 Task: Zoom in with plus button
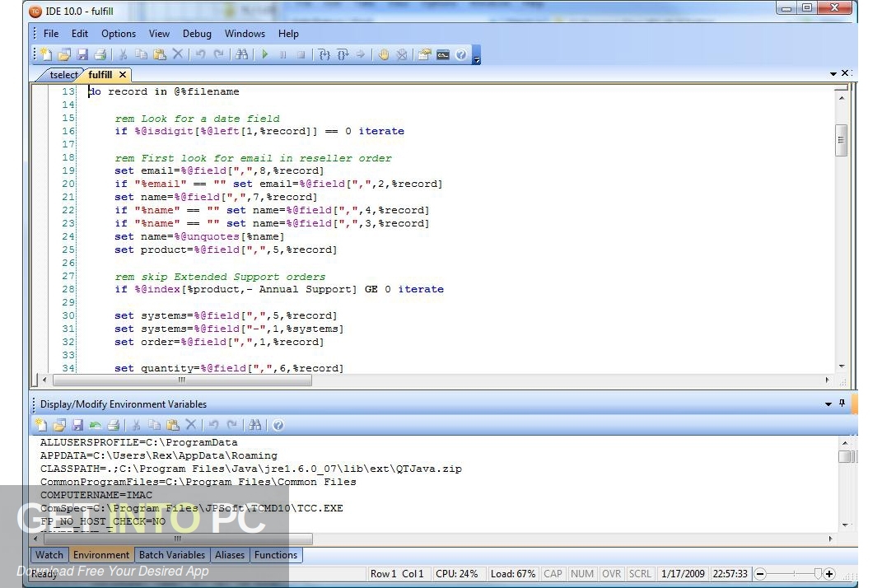(829, 574)
